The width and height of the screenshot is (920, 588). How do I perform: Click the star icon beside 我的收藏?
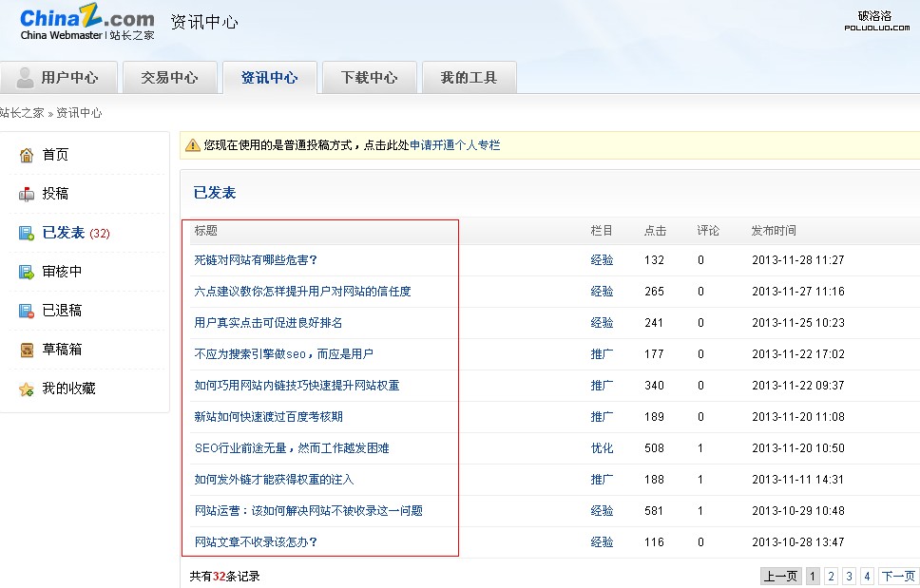(27, 389)
